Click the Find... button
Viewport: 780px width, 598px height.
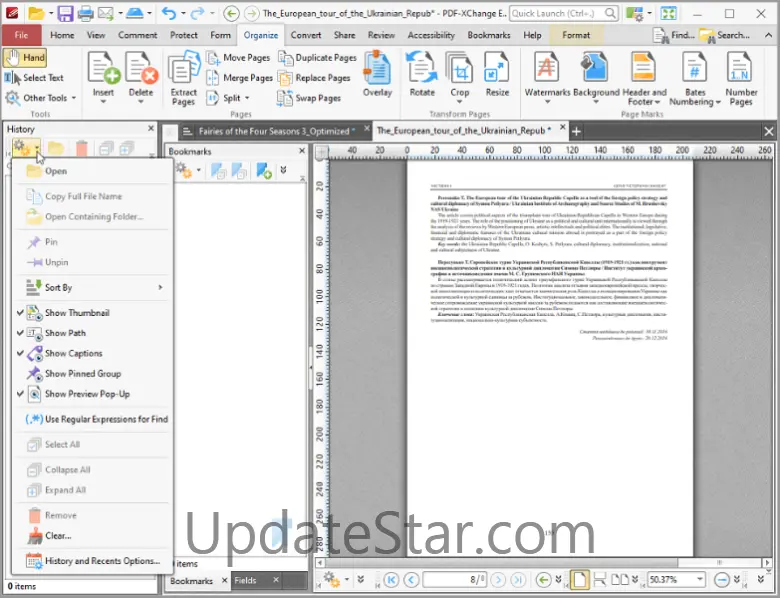[674, 35]
